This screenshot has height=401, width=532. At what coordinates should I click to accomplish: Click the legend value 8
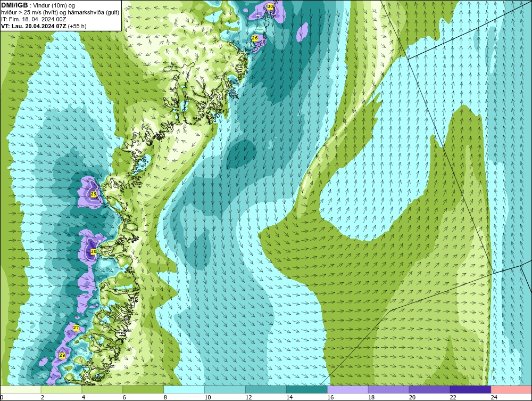click(165, 397)
